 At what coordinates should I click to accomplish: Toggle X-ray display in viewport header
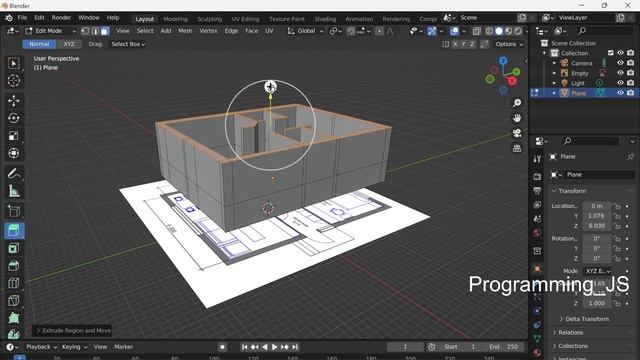pos(477,31)
